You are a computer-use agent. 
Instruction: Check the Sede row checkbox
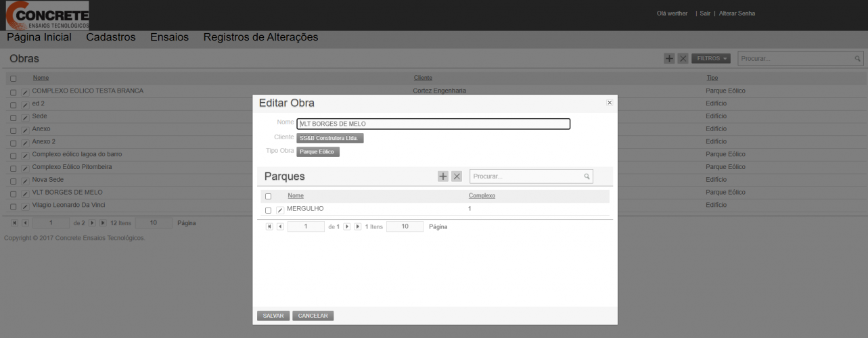[13, 118]
